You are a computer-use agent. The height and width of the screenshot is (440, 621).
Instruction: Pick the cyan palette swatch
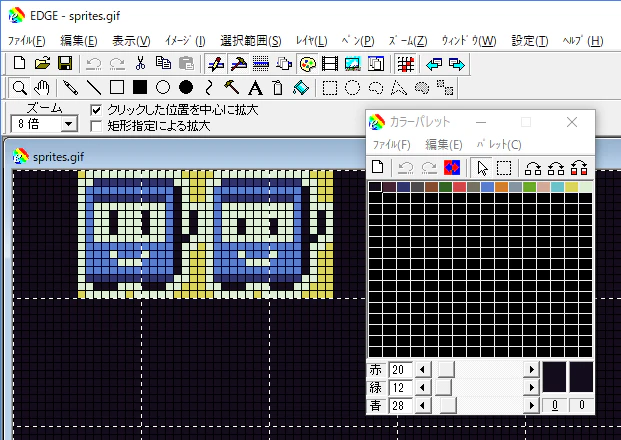coord(557,187)
